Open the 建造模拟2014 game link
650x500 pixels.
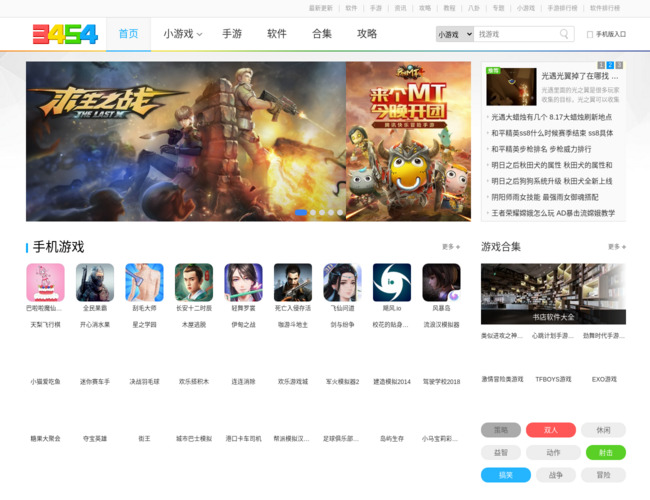coord(392,381)
